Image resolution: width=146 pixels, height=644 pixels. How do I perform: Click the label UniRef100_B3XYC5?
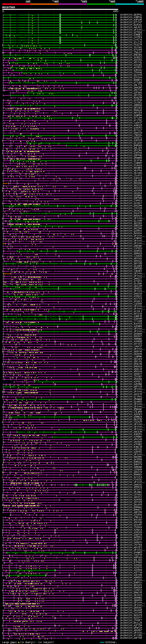pos(131,324)
